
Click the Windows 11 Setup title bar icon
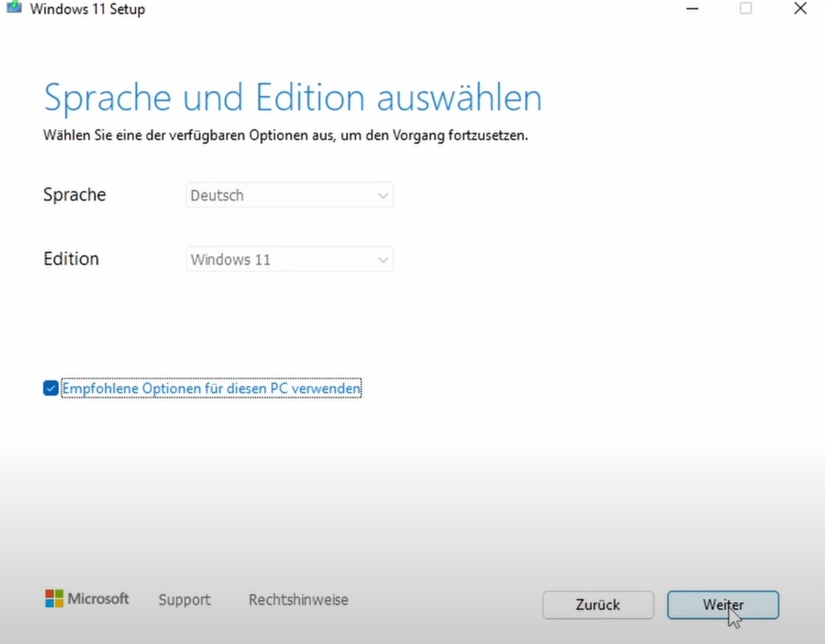(x=13, y=7)
